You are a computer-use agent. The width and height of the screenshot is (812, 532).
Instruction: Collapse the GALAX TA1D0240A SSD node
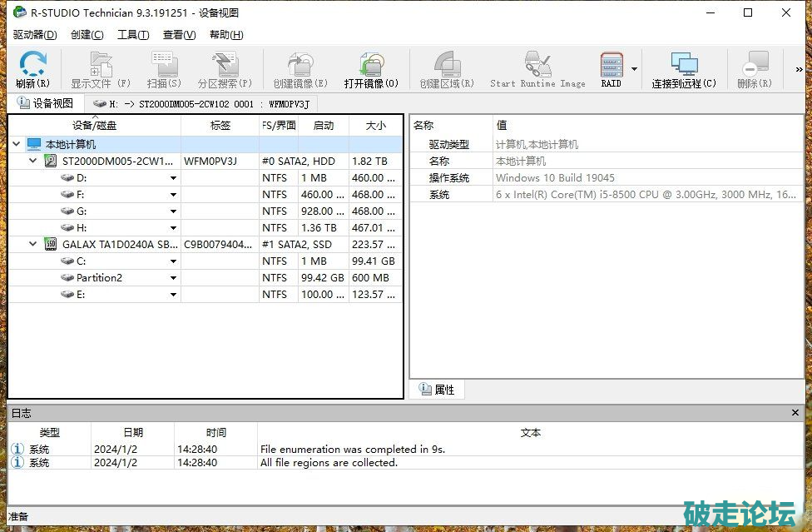click(33, 244)
